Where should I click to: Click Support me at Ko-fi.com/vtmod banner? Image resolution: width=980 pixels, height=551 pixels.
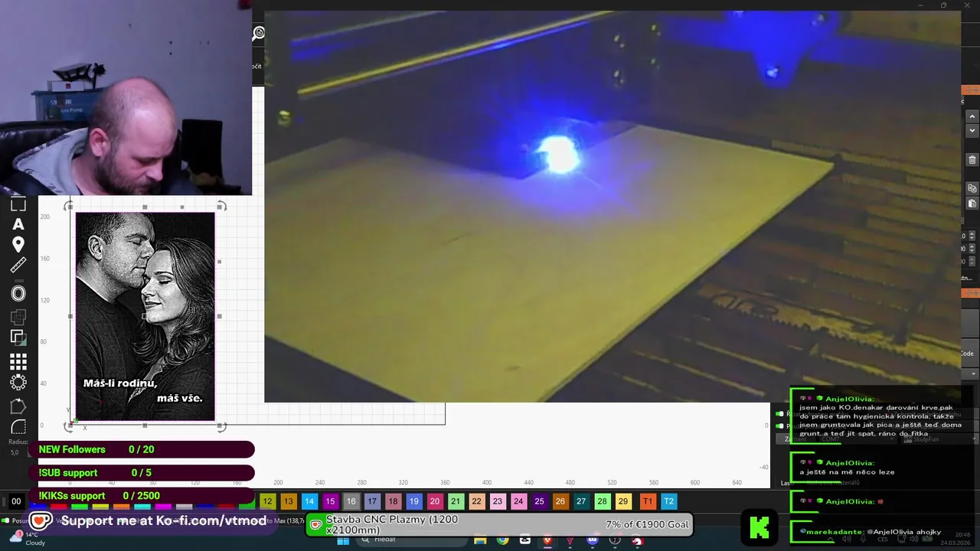point(149,521)
